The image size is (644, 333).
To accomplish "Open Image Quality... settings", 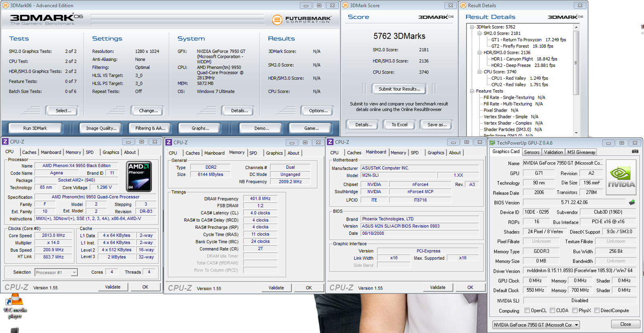I will [101, 128].
